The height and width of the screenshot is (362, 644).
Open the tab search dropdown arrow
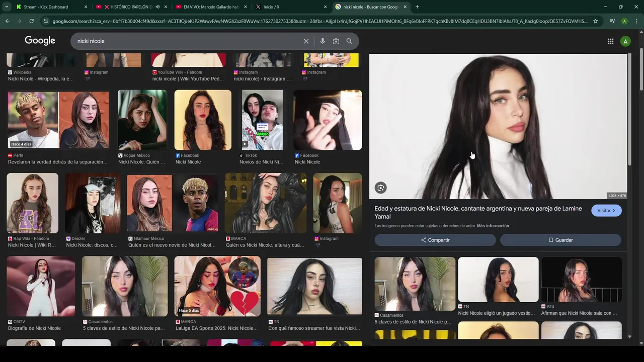7,7
